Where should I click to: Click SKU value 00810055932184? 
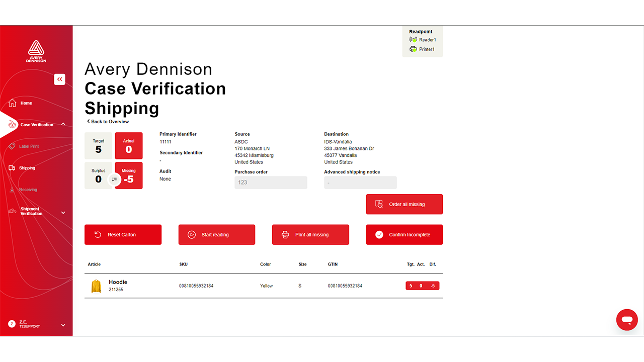click(x=196, y=286)
